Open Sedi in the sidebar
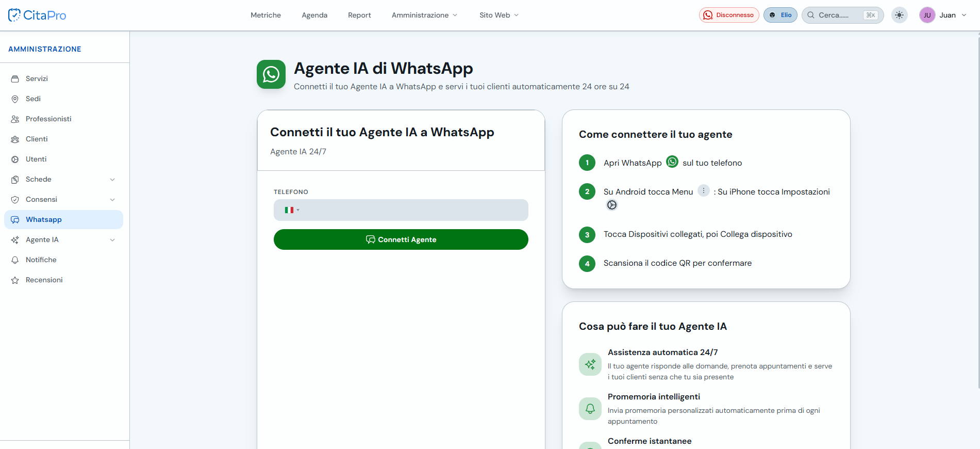 click(x=63, y=99)
